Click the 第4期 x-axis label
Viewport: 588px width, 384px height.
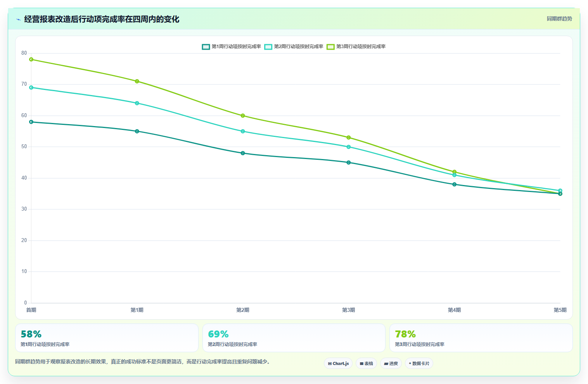[x=455, y=310]
